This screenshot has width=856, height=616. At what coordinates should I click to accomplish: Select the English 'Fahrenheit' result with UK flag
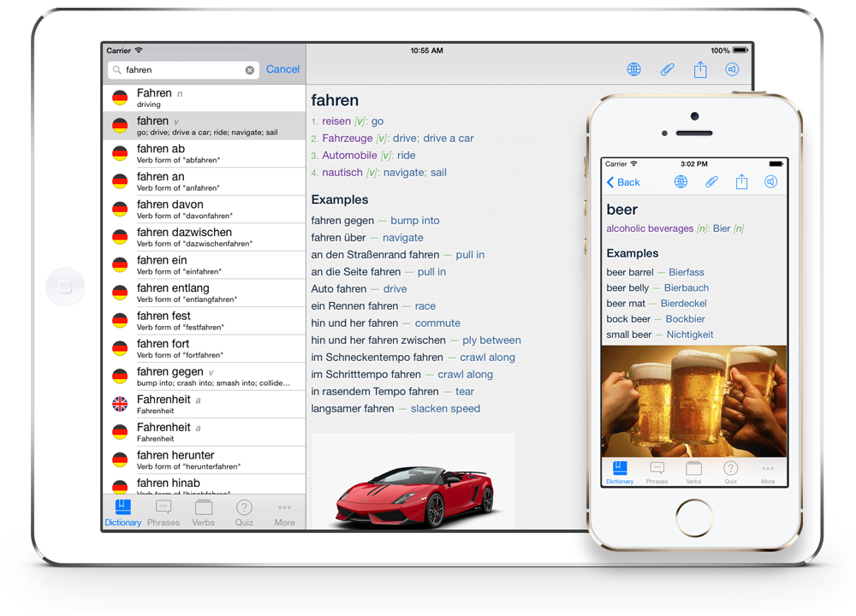coord(205,404)
